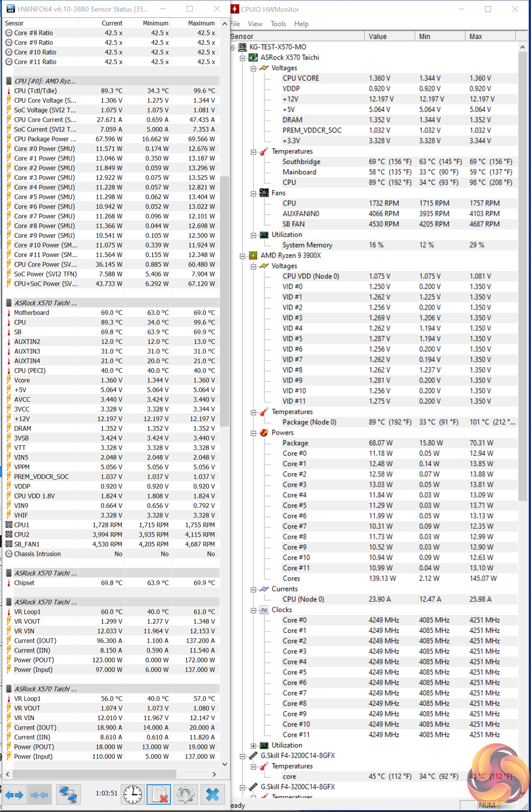This screenshot has height=812, width=531.
Task: Click the green graph icon beside collapsed Utilization under AMD Ryzen
Action: pyautogui.click(x=264, y=745)
